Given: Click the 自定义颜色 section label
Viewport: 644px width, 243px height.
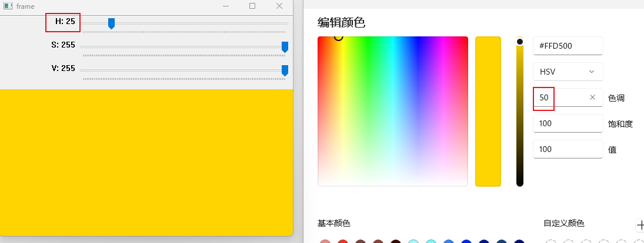Looking at the screenshot, I should tap(564, 223).
